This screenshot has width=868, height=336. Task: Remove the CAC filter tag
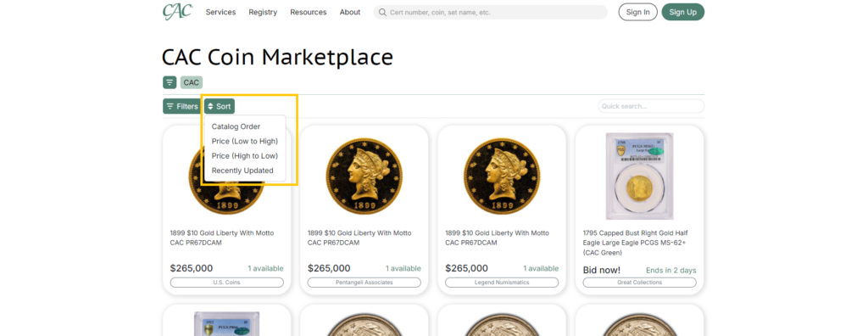[x=192, y=82]
